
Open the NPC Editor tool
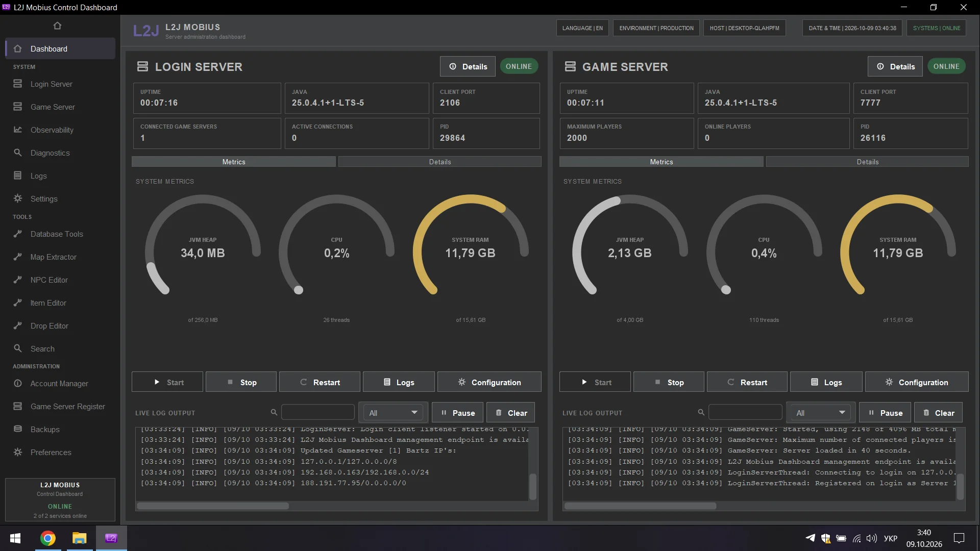point(60,280)
